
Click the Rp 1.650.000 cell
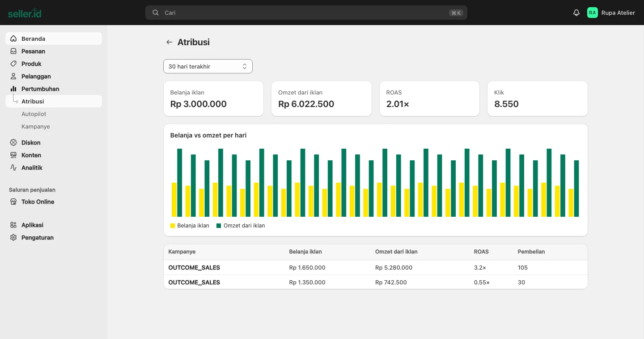pyautogui.click(x=307, y=267)
